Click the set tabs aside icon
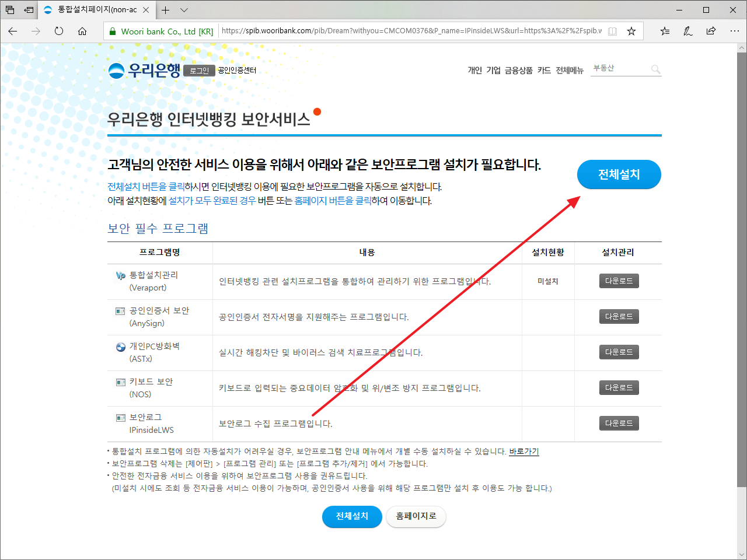This screenshot has height=560, width=747. click(29, 10)
